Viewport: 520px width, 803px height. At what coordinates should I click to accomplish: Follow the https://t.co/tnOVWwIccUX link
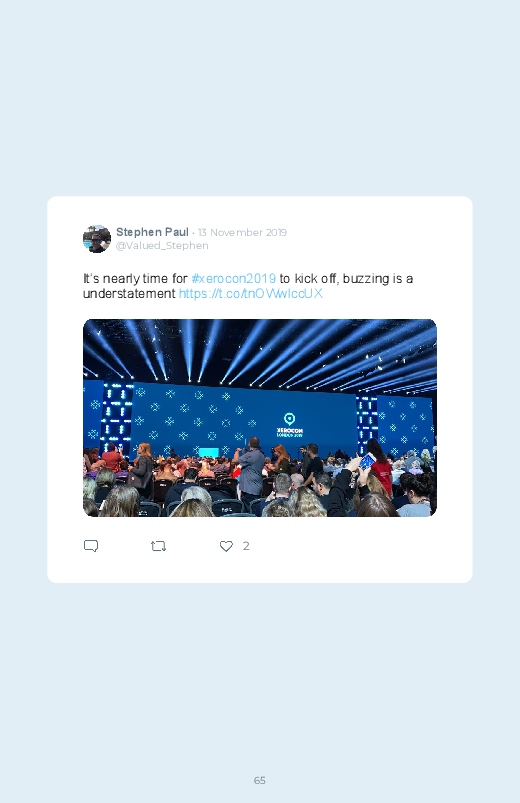pos(251,293)
